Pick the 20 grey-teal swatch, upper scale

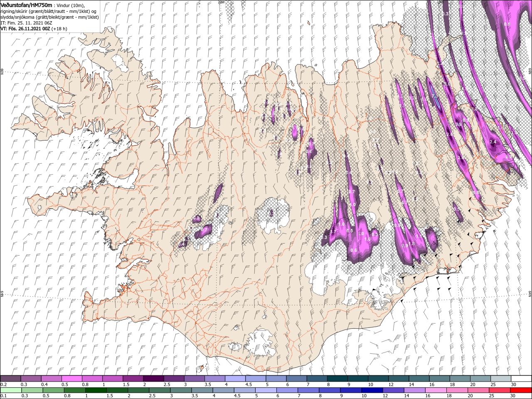pyautogui.click(x=480, y=379)
